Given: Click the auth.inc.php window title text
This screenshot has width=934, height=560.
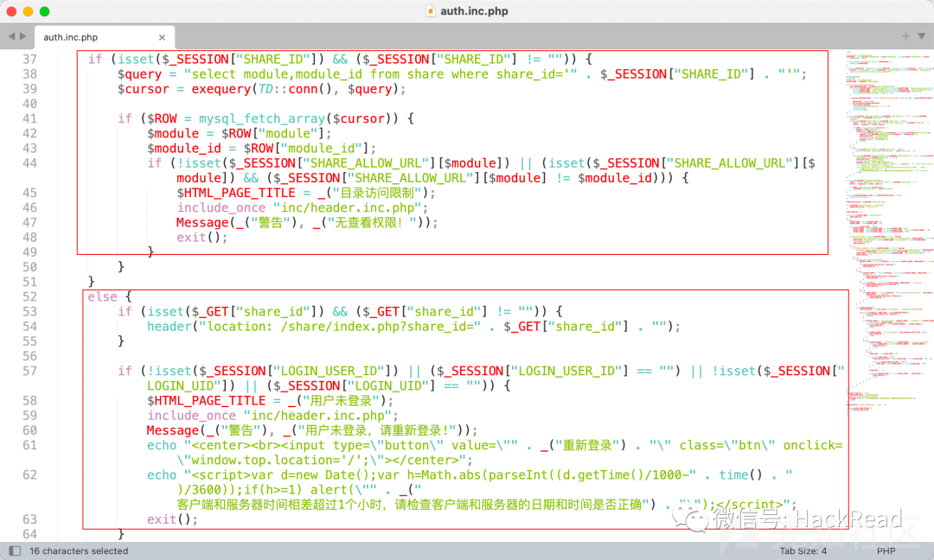Looking at the screenshot, I should tap(474, 10).
